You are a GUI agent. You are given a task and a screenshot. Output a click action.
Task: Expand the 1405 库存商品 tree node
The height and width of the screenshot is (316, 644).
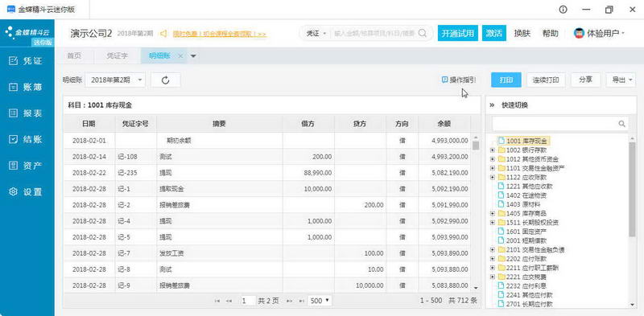(x=493, y=213)
